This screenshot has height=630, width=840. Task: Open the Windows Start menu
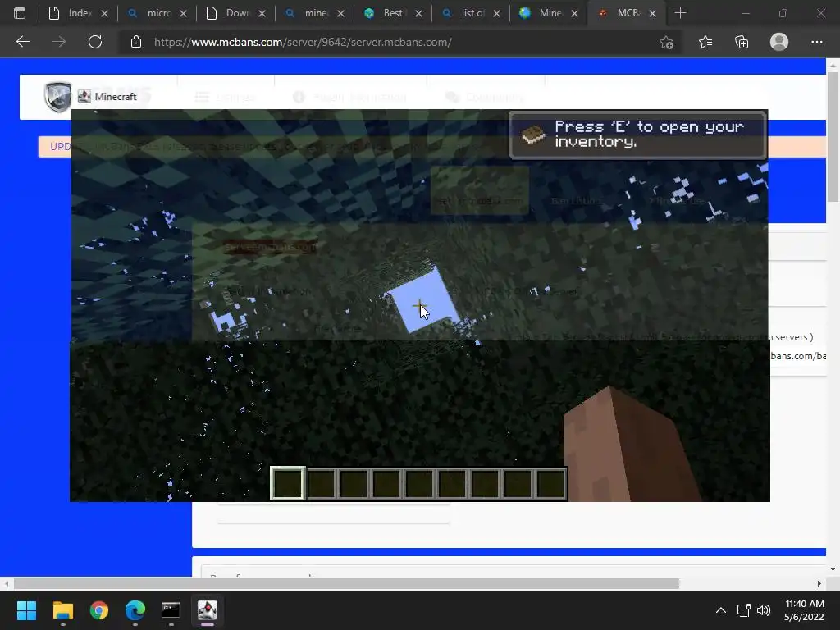(26, 610)
